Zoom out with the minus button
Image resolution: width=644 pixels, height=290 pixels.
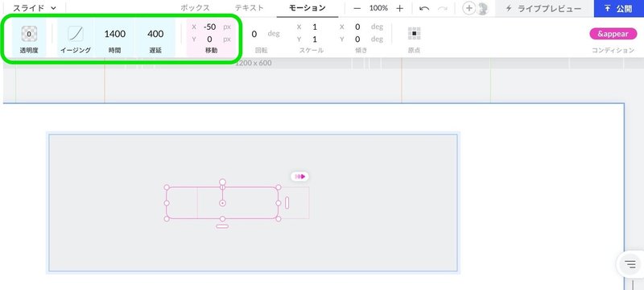pos(357,8)
